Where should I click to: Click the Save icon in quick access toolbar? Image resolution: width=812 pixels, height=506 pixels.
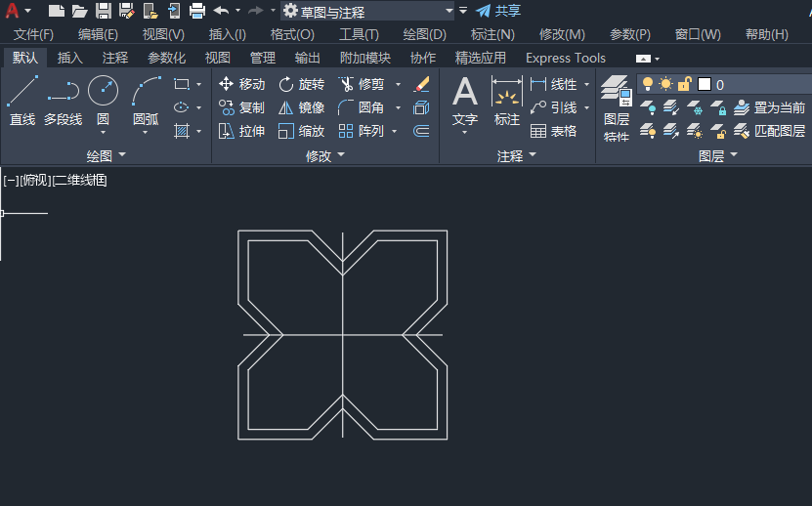point(103,11)
